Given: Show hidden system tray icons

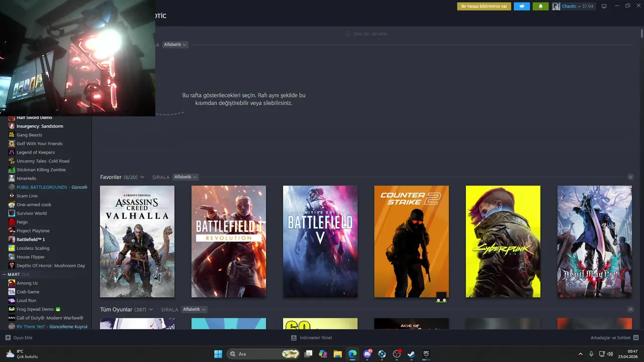Looking at the screenshot, I should point(581,354).
